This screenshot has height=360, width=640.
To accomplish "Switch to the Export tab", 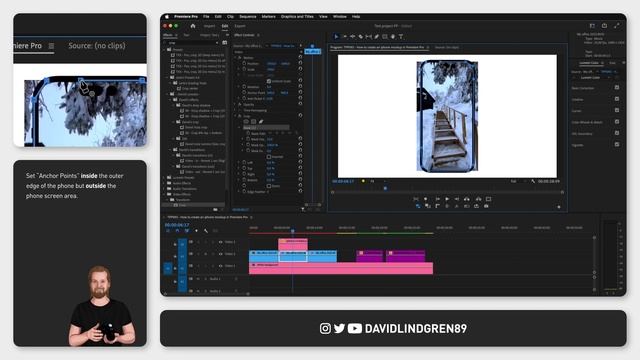I will click(240, 26).
